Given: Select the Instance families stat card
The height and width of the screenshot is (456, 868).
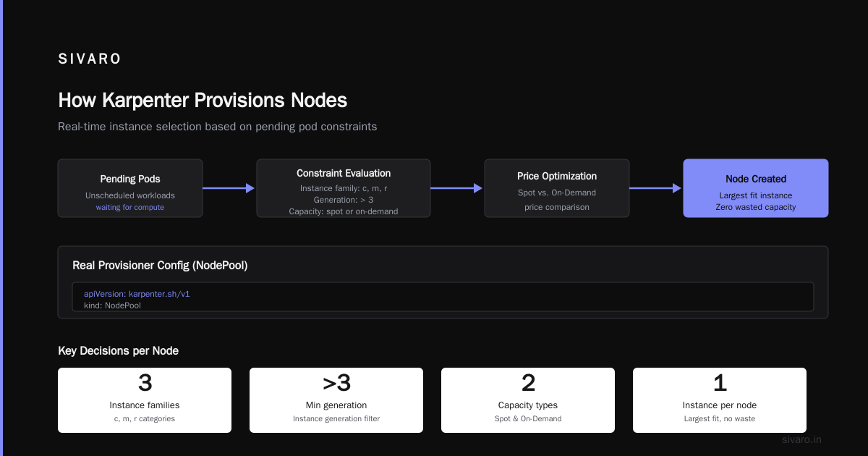Looking at the screenshot, I should tap(145, 400).
